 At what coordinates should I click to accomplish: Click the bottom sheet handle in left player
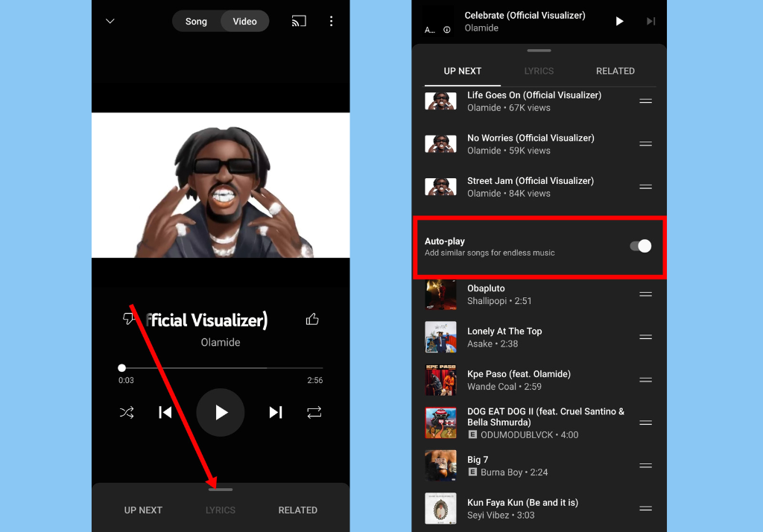[x=221, y=490]
